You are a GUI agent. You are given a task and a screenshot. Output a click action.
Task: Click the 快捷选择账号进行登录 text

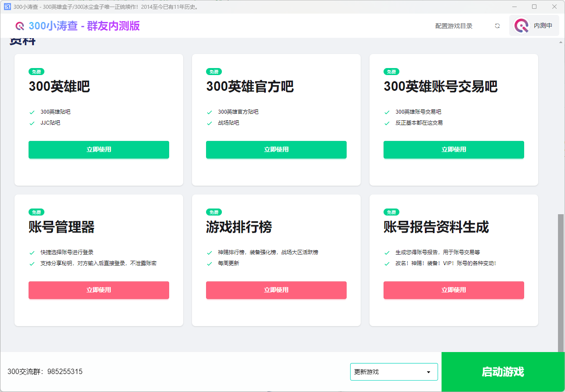coord(67,252)
